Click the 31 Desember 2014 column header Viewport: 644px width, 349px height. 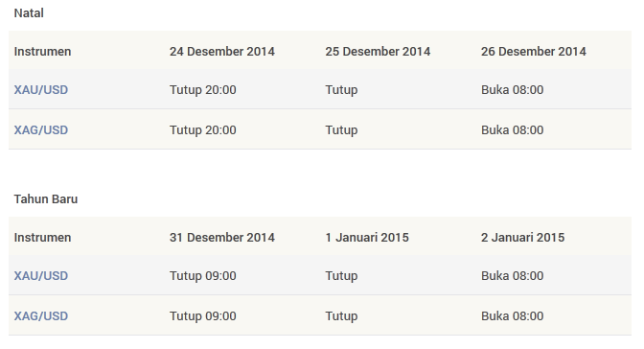point(222,237)
